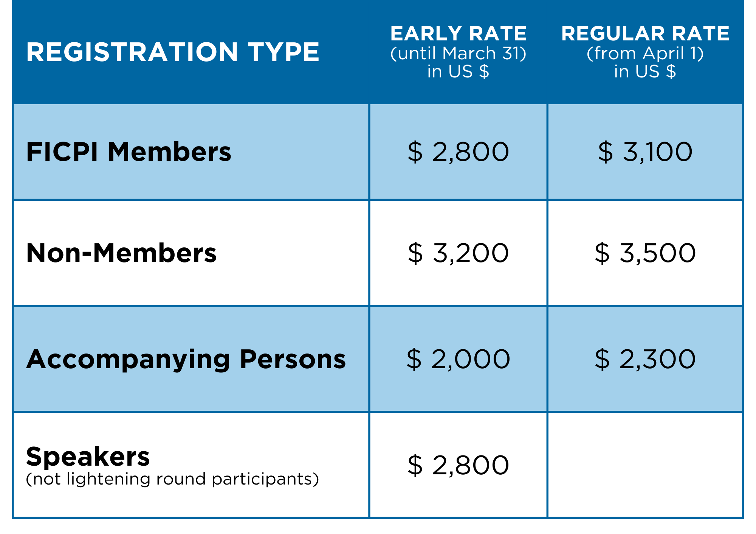Click Speakers early rate $ 2,800
Image resolution: width=756 pixels, height=534 pixels.
pyautogui.click(x=458, y=465)
